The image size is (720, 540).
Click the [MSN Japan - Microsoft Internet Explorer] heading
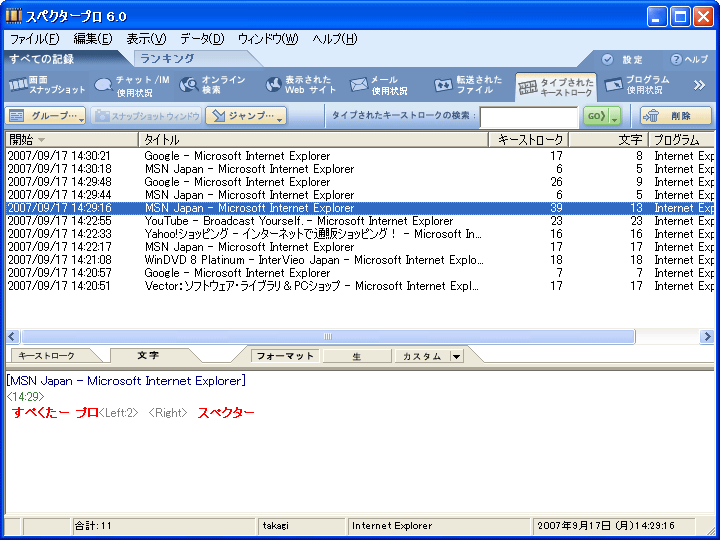tap(126, 381)
